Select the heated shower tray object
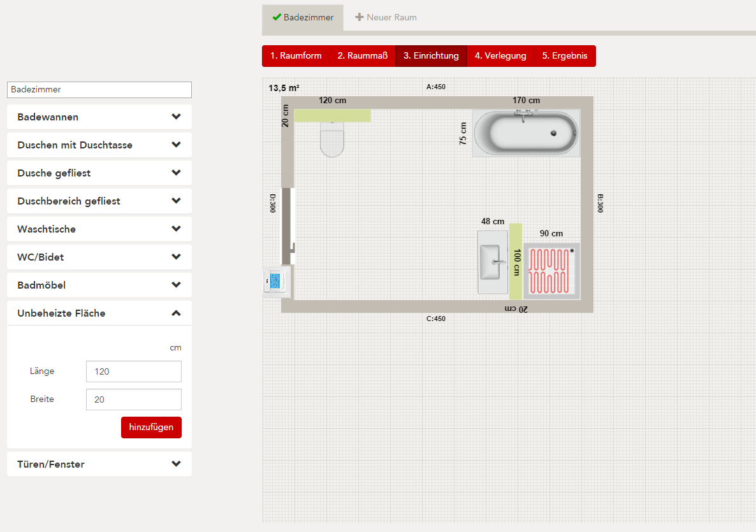Image resolution: width=756 pixels, height=532 pixels. click(x=551, y=271)
